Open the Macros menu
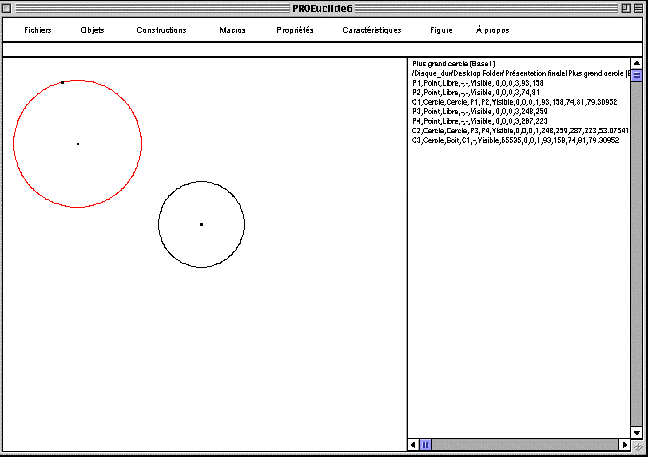This screenshot has width=648, height=457. 232,30
